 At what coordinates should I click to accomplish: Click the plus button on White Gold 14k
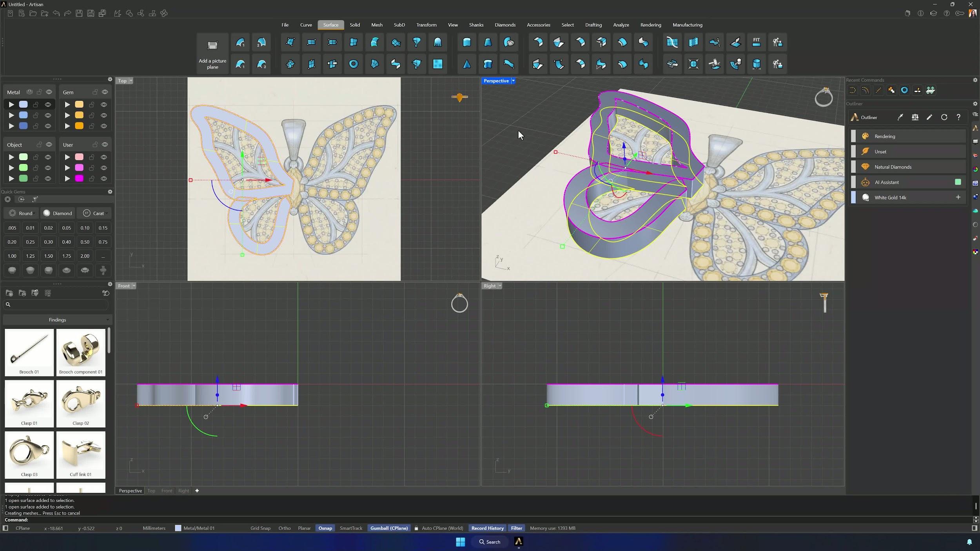[958, 198]
